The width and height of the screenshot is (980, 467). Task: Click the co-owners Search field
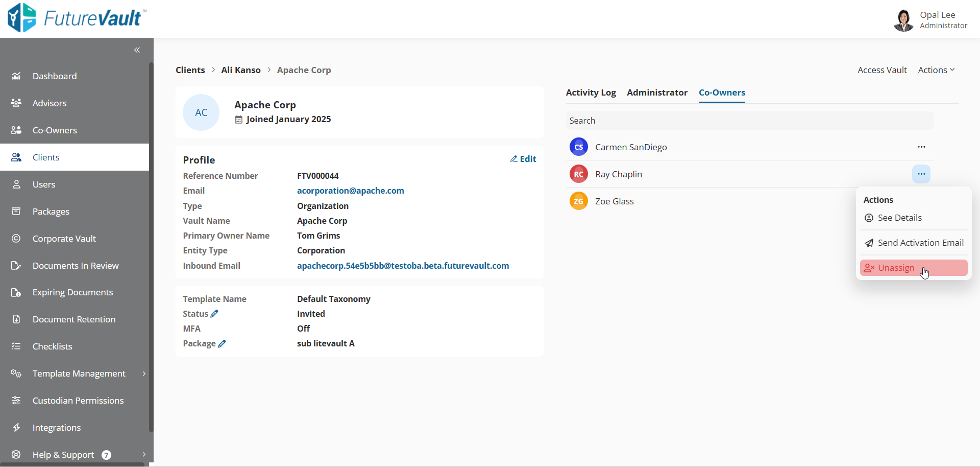tap(750, 121)
